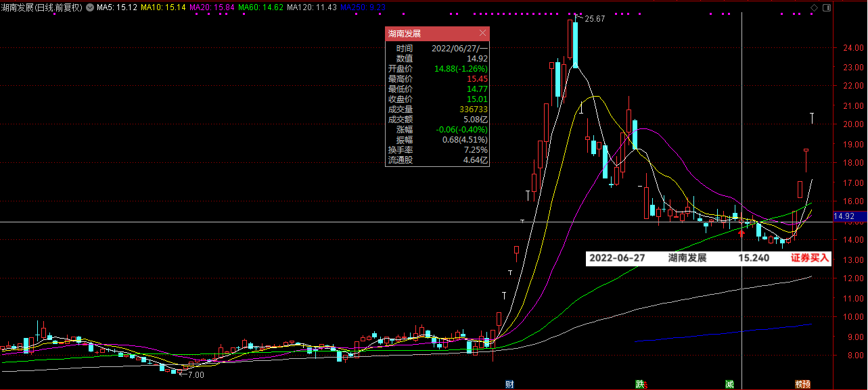Viewport: 868px width, 390px height.
Task: Click the 15.240 price in trade annotation
Action: pyautogui.click(x=754, y=258)
